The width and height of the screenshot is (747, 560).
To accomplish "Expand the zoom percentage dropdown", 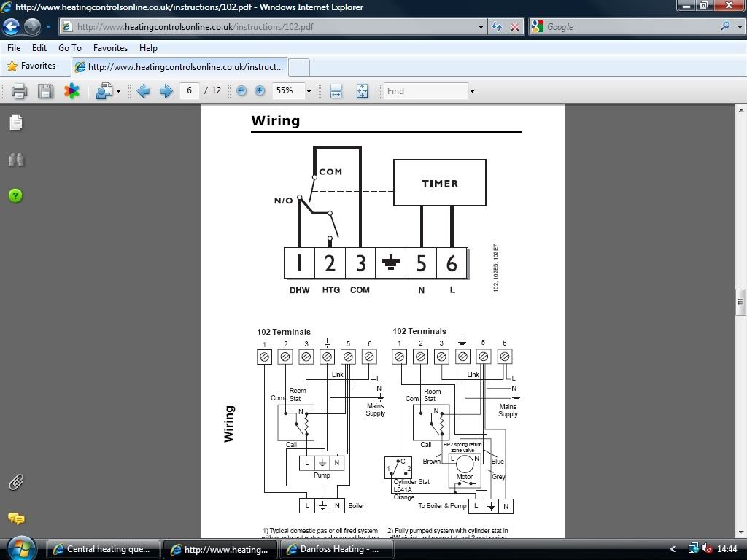I will click(309, 91).
